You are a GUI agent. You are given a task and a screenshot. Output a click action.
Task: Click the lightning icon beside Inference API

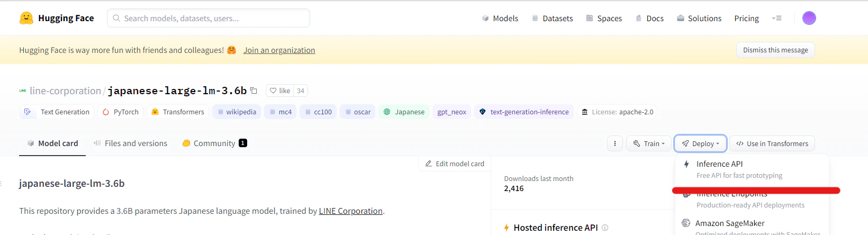click(x=686, y=164)
